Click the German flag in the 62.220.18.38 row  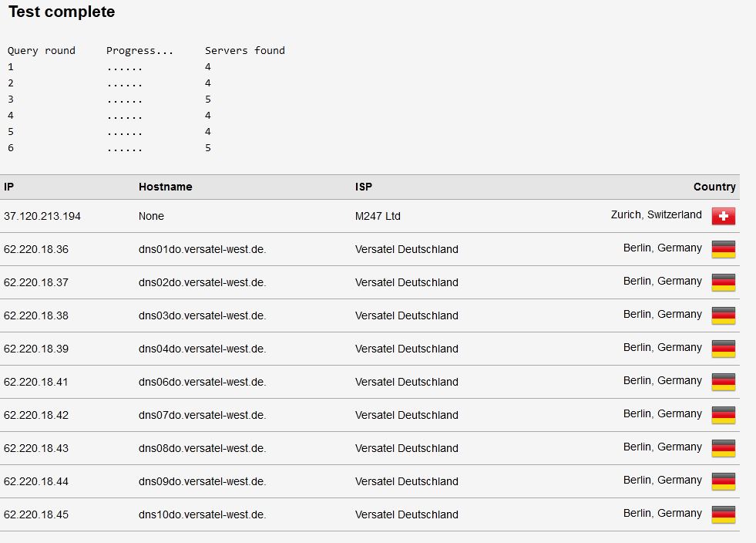click(x=723, y=315)
